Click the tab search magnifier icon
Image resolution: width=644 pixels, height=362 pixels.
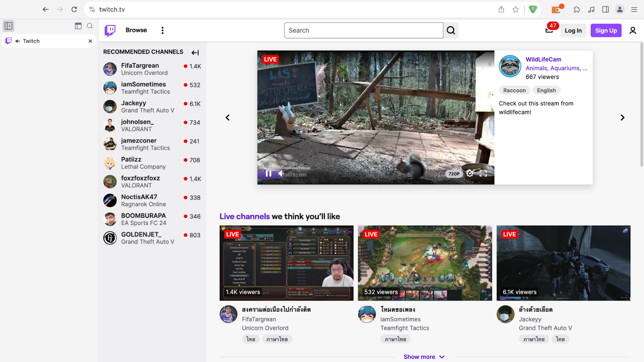click(90, 26)
